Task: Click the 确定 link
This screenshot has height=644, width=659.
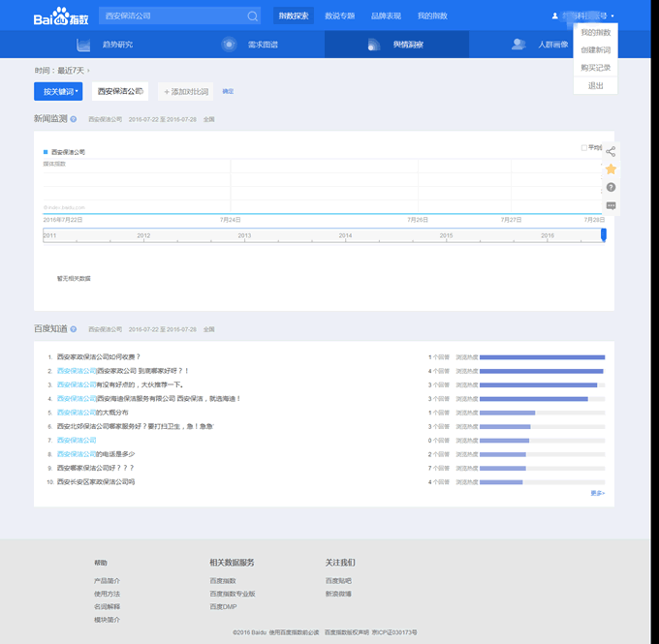Action: tap(228, 91)
